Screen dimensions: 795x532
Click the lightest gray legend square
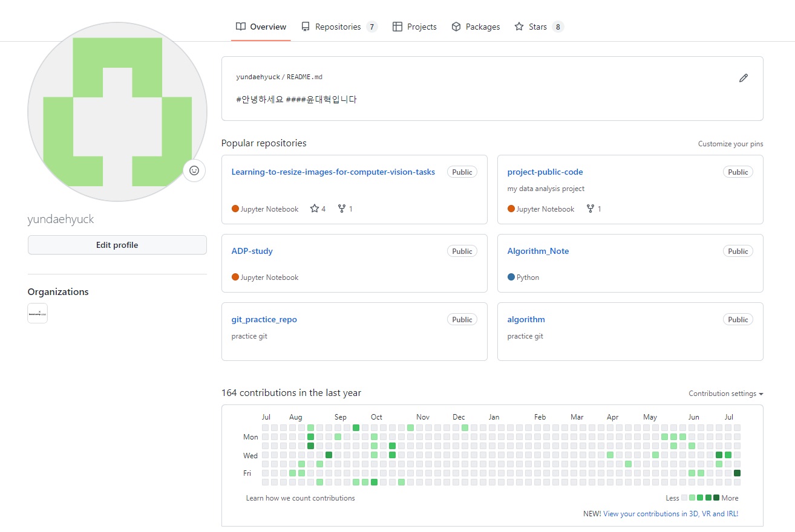pos(684,498)
